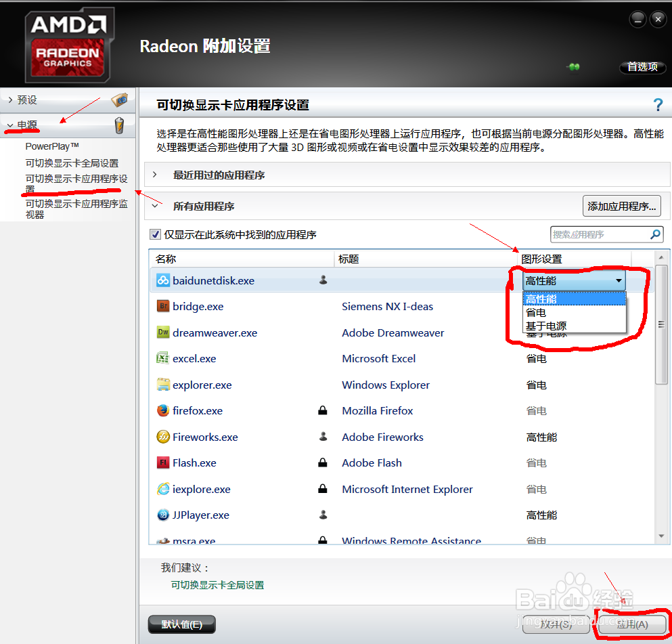
Task: Expand the 预设 sidebar section
Action: point(10,100)
